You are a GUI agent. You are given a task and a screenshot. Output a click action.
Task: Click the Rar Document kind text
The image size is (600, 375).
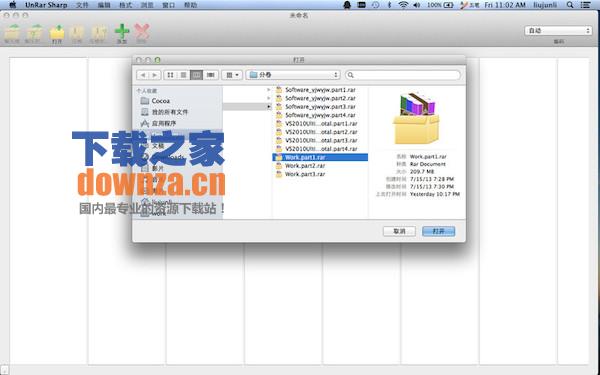(428, 164)
